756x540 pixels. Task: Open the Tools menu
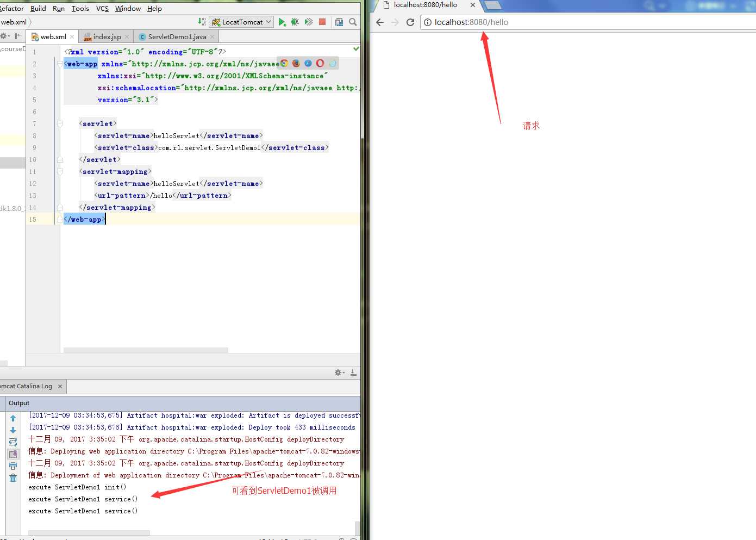pyautogui.click(x=80, y=8)
